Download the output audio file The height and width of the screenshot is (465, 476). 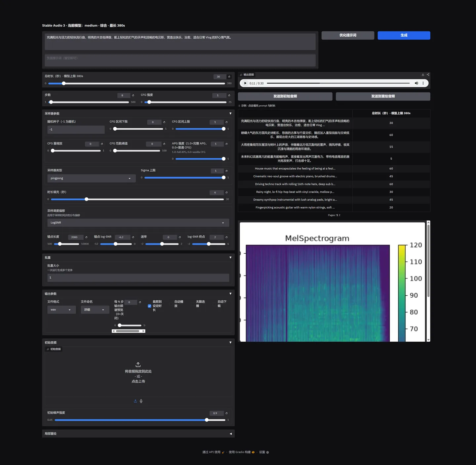tap(423, 75)
